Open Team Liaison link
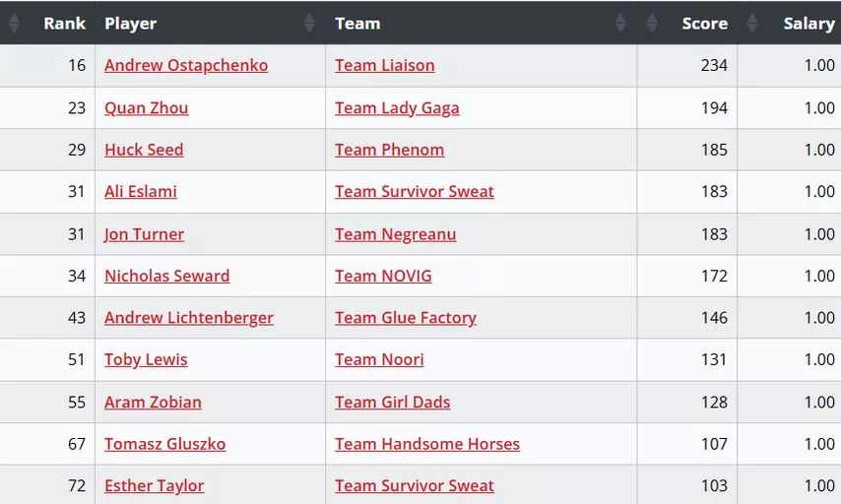 pyautogui.click(x=385, y=65)
